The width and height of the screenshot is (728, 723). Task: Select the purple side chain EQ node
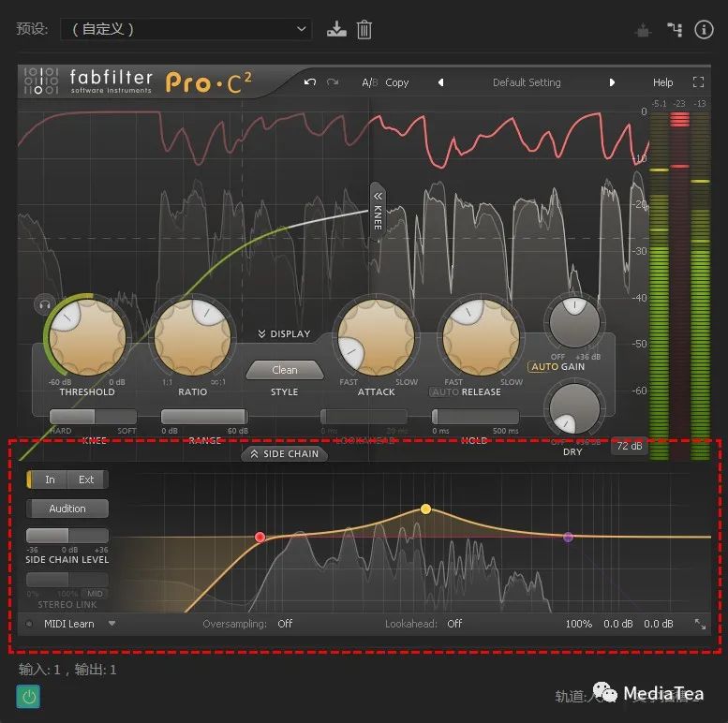pyautogui.click(x=569, y=537)
